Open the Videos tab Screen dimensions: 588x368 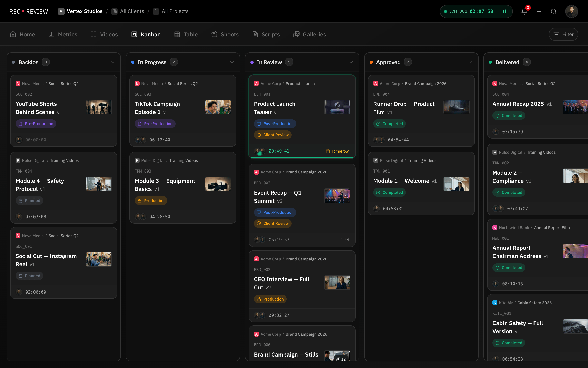pos(104,34)
